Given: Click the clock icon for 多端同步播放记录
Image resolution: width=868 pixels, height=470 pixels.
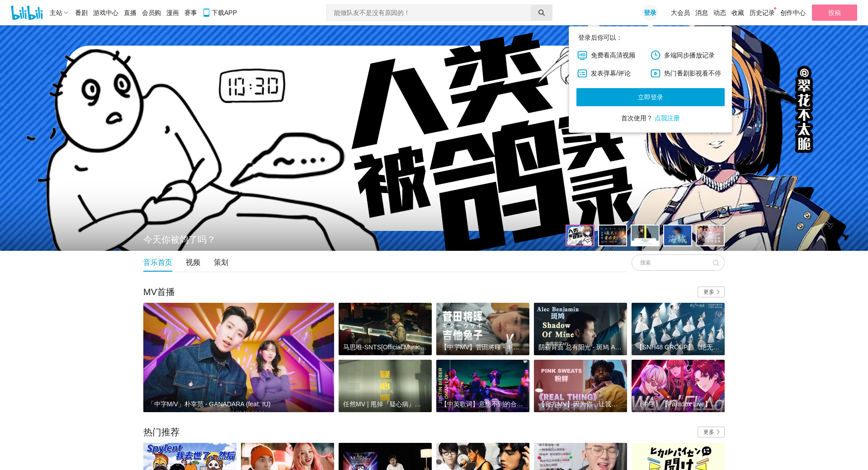Looking at the screenshot, I should pos(655,55).
